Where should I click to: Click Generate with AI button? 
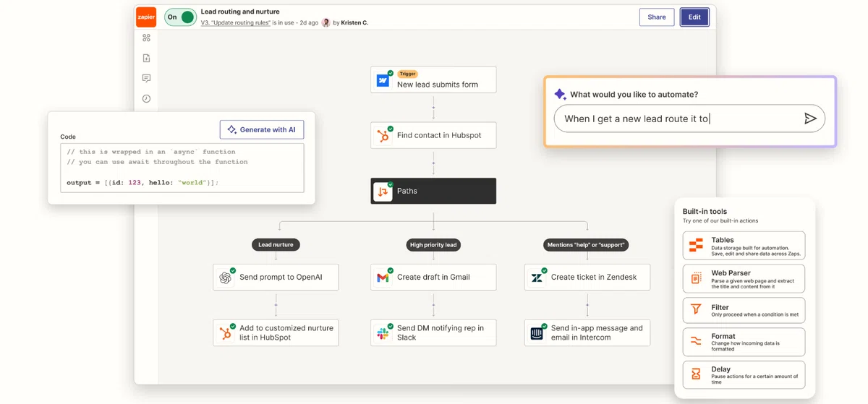pos(262,129)
